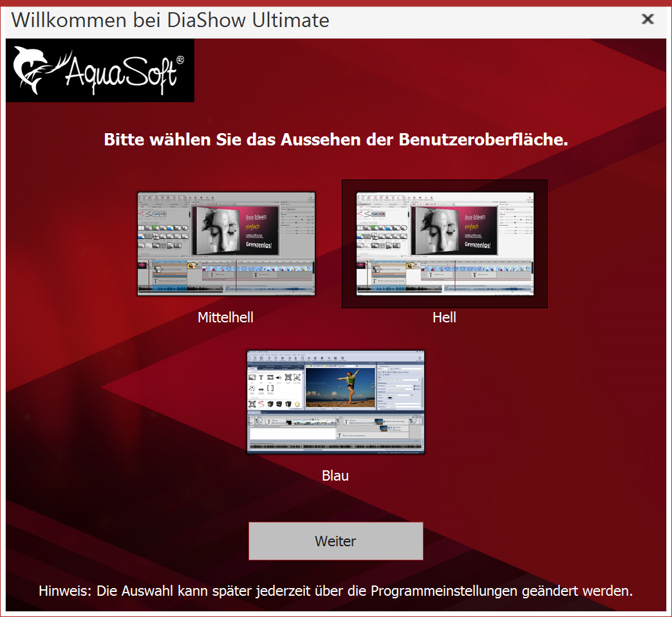Viewport: 672px width, 617px height.
Task: Click the Weiter button
Action: pos(335,540)
